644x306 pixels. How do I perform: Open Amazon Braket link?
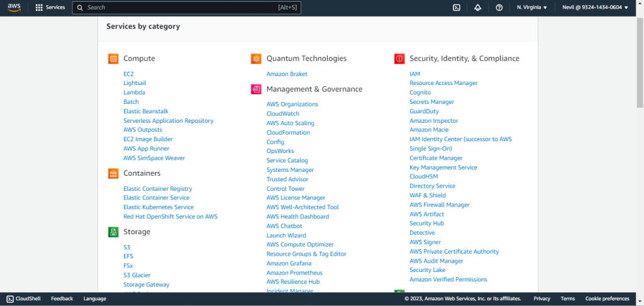click(287, 74)
